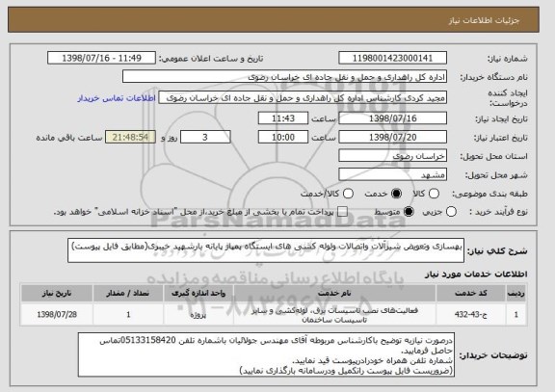Click the remaining time countdown 21:48:54

pos(130,137)
